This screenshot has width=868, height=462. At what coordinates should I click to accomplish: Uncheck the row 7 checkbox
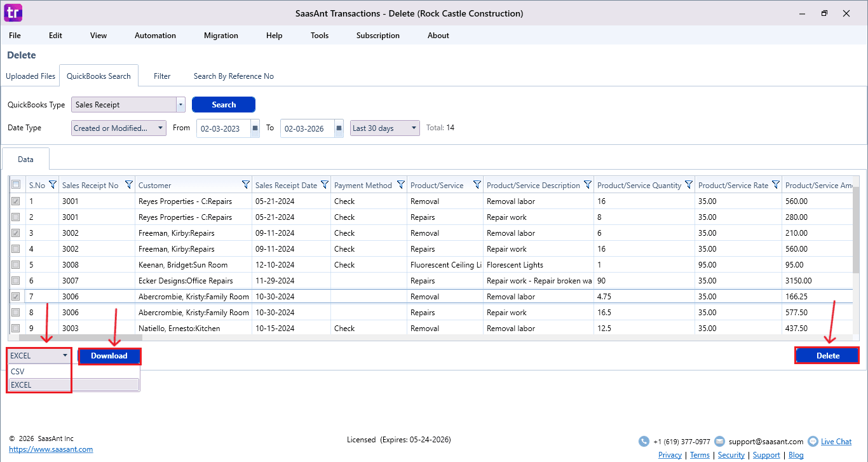pyautogui.click(x=17, y=297)
